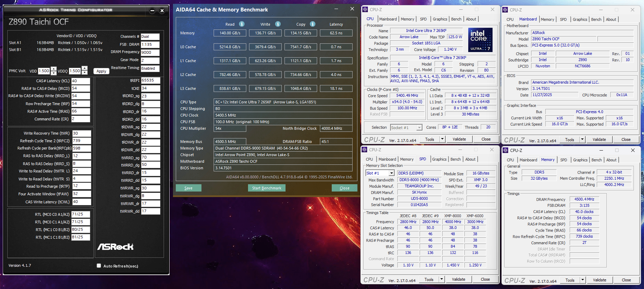
Task: Open Graphics tab in the Timings window
Action: [x=580, y=160]
